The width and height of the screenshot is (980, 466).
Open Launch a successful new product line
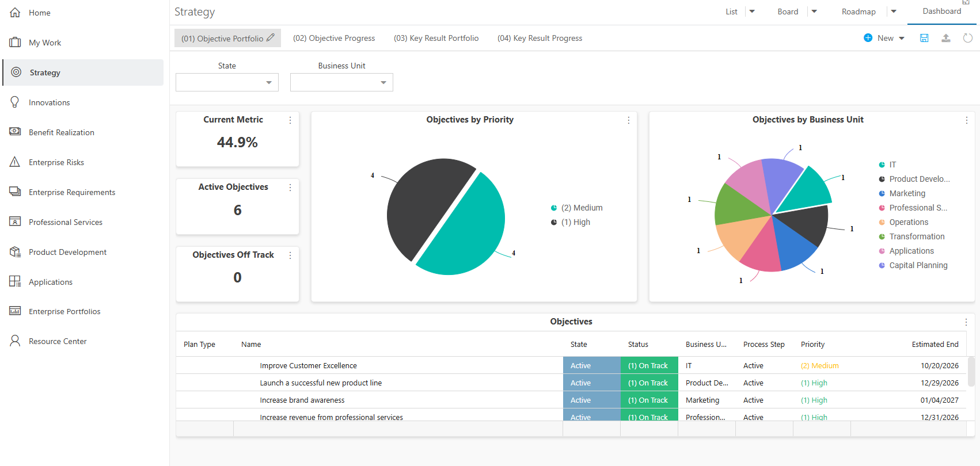click(321, 383)
